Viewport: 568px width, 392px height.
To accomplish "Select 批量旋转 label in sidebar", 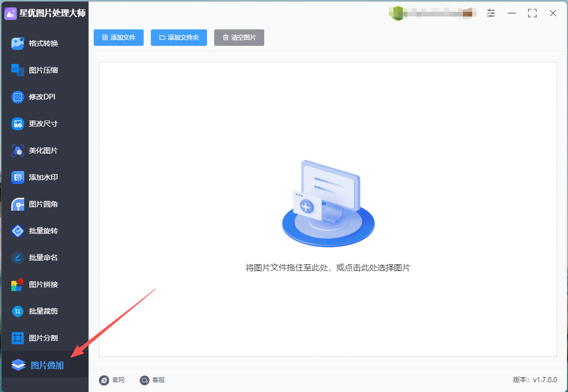I will tap(43, 231).
